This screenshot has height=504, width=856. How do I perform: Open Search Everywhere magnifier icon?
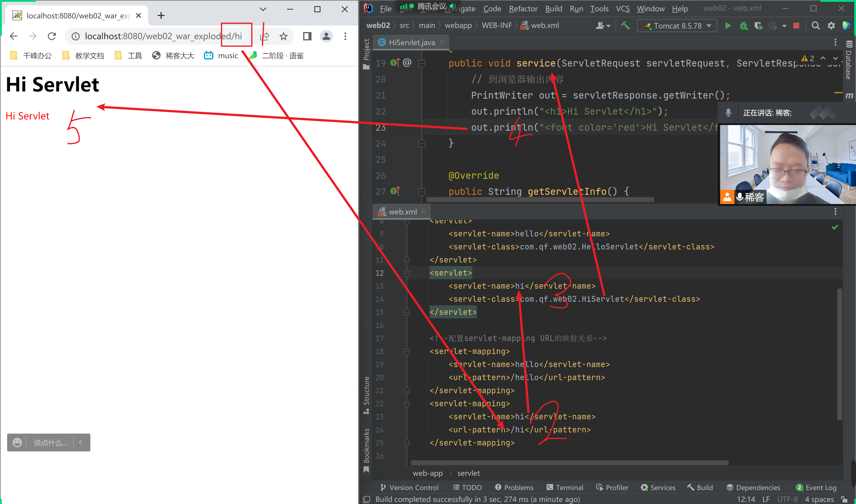(815, 26)
